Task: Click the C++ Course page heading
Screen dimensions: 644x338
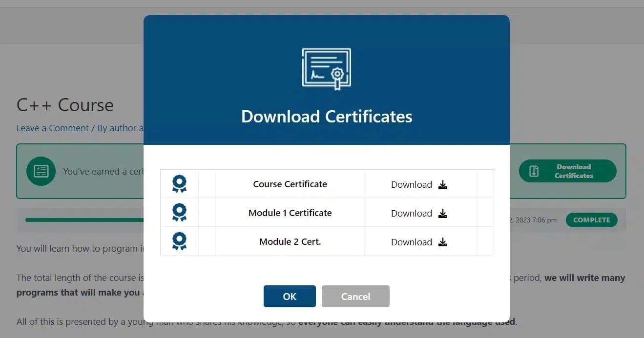Action: tap(65, 105)
